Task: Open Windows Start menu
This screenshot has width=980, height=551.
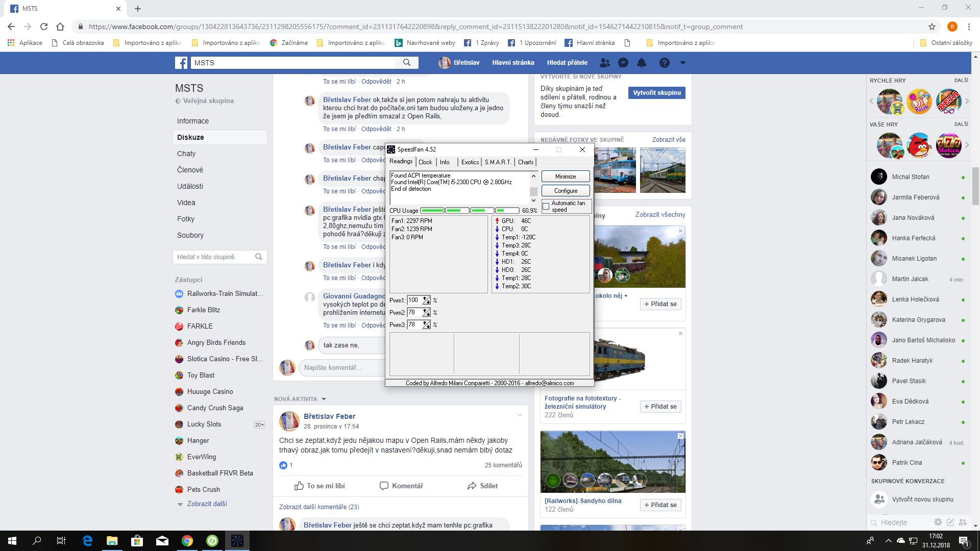Action: click(x=12, y=541)
